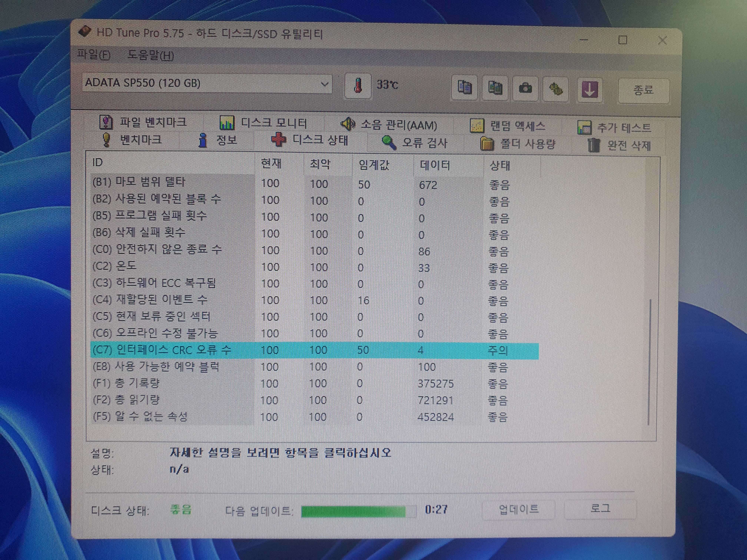747x560 pixels.
Task: Click the data value 672
Action: pos(428,185)
